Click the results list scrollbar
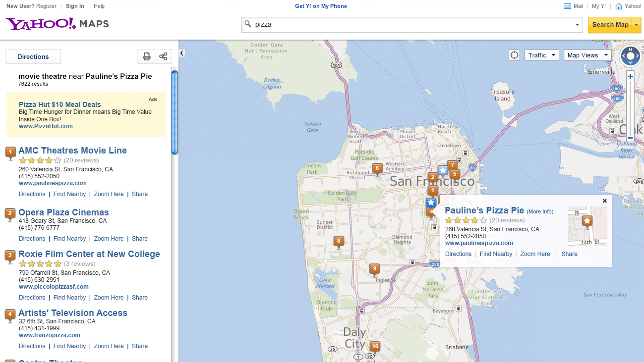644x362 pixels. 175,112
